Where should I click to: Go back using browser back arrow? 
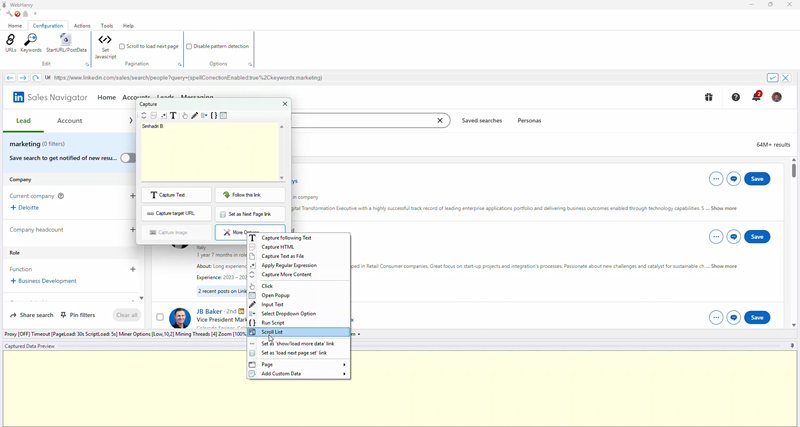pos(10,78)
